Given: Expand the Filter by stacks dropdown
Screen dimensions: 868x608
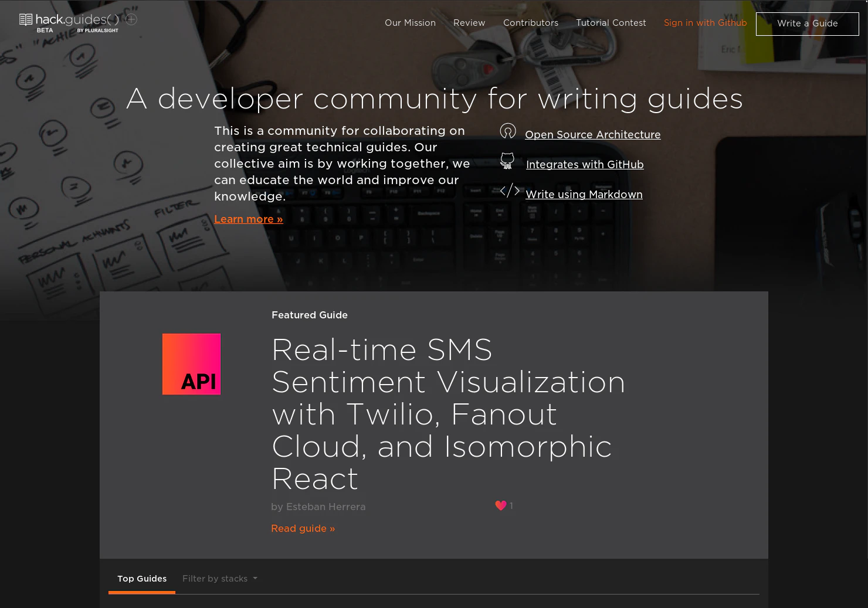Looking at the screenshot, I should tap(220, 579).
